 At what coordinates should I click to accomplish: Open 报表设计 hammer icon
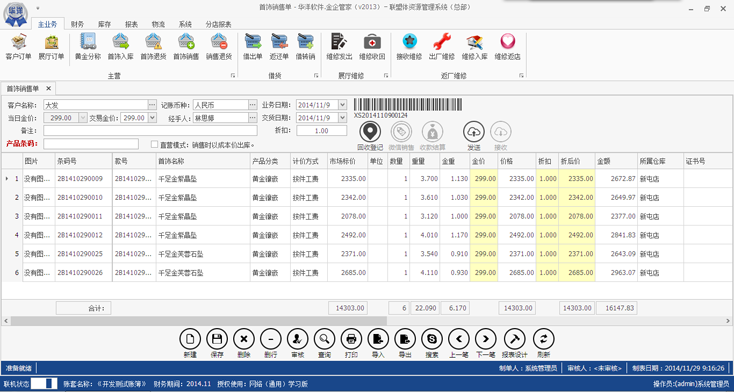(514, 339)
